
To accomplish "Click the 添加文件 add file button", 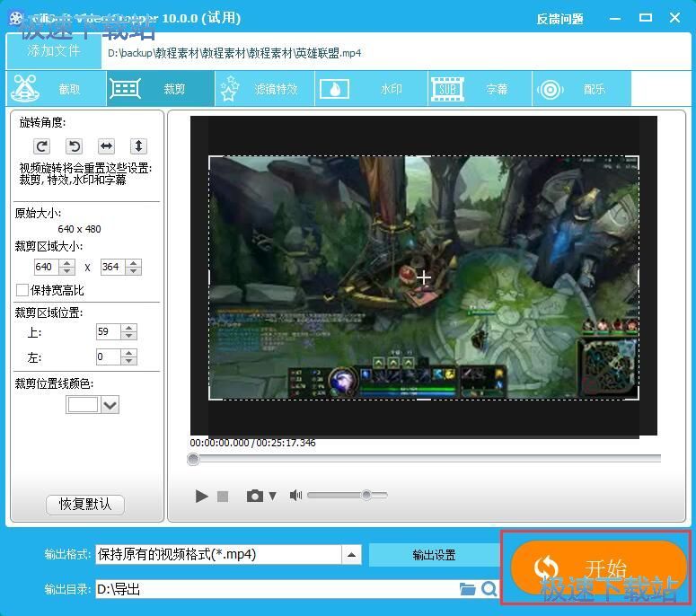I will (54, 50).
